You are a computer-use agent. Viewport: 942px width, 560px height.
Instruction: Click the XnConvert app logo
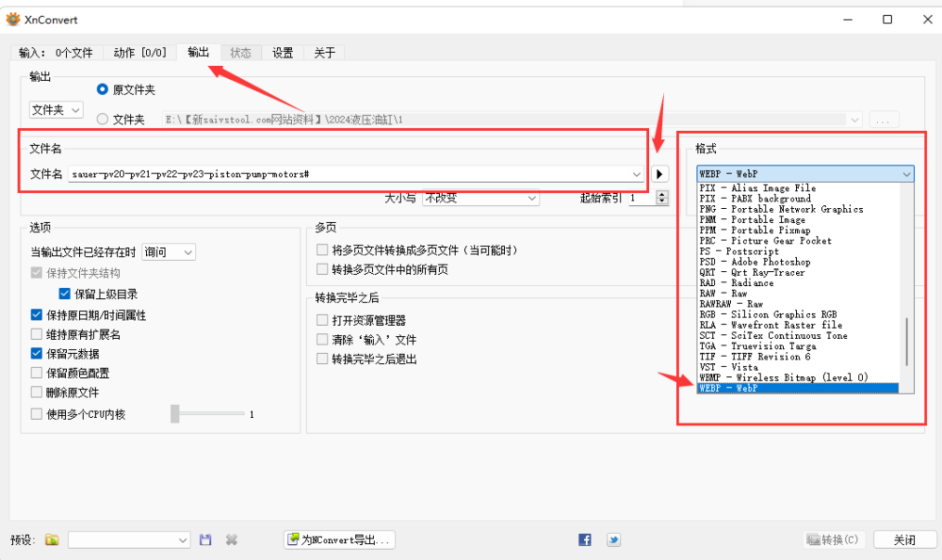[x=12, y=19]
